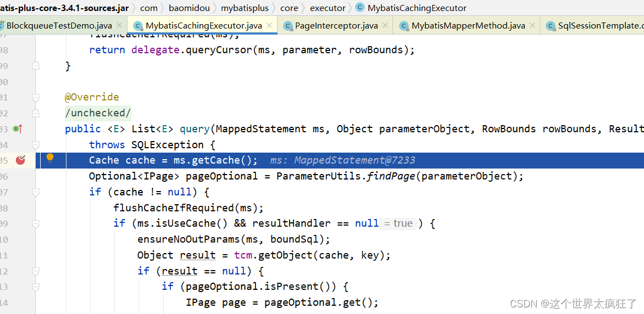The height and width of the screenshot is (314, 644).
Task: Click 'resultHandler' variable in if condition
Action: [x=292, y=224]
